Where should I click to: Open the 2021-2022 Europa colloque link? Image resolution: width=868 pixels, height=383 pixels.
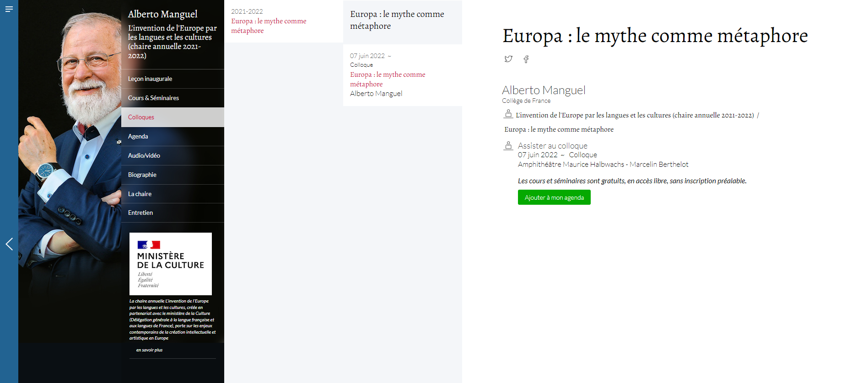coord(269,26)
